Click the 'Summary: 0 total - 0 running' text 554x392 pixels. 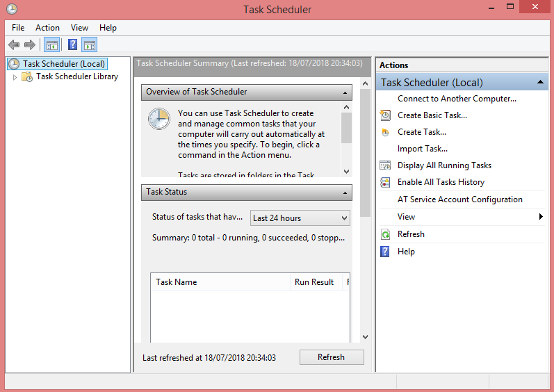tap(248, 238)
